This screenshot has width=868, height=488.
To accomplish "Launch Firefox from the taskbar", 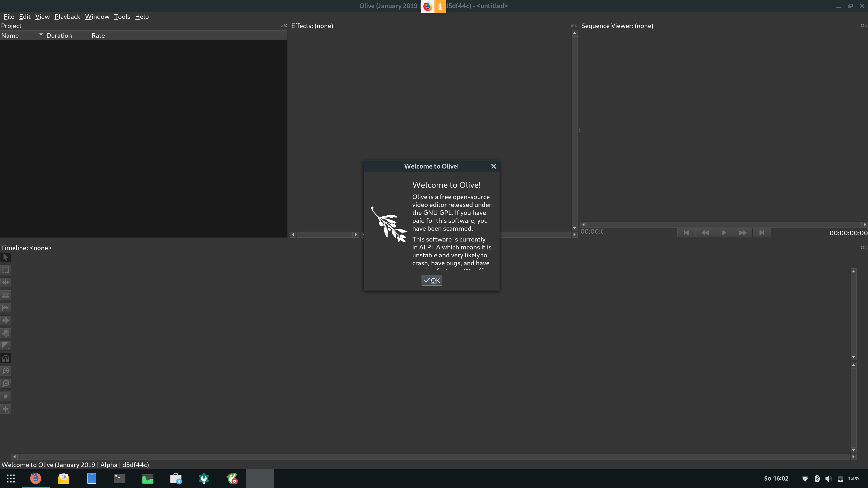I will (35, 478).
